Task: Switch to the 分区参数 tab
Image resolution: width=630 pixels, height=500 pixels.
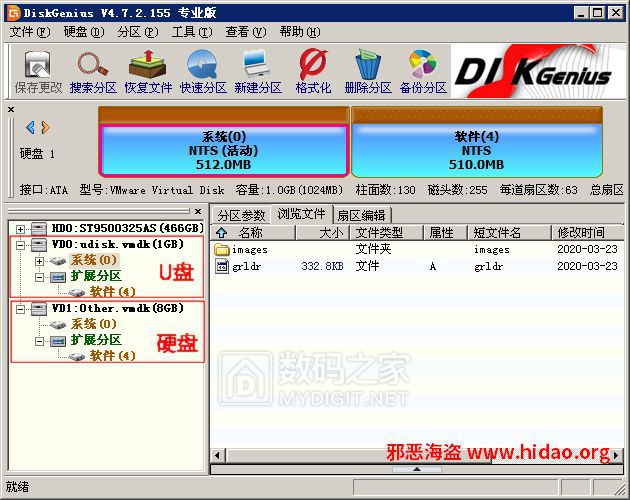Action: point(241,215)
